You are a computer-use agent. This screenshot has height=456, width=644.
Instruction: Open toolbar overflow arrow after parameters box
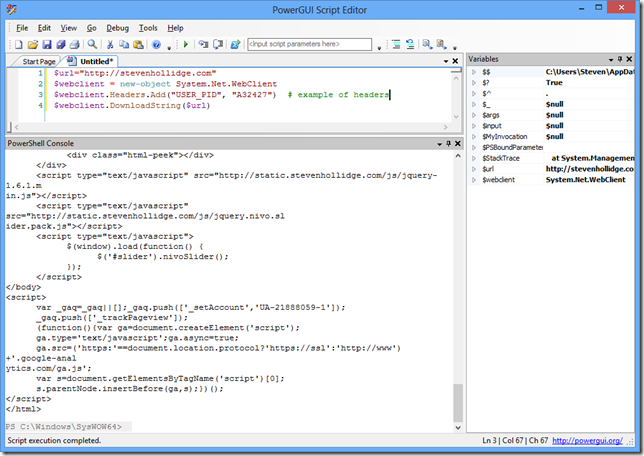pyautogui.click(x=379, y=48)
